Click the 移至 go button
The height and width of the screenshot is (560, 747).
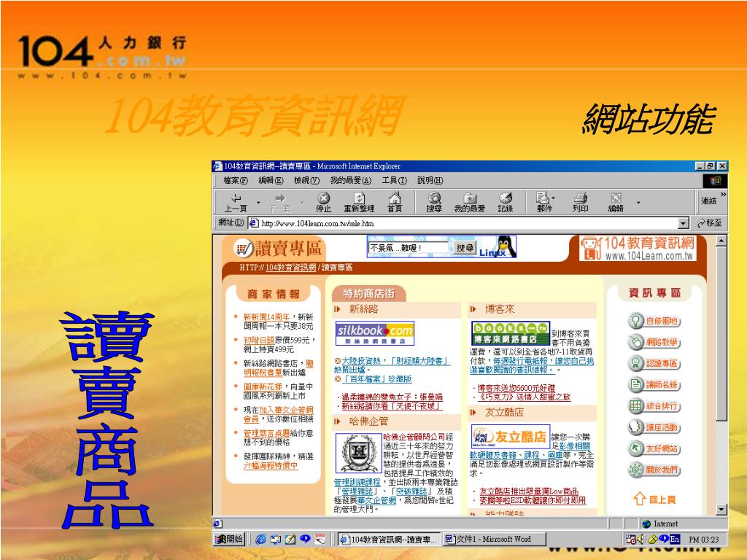709,223
